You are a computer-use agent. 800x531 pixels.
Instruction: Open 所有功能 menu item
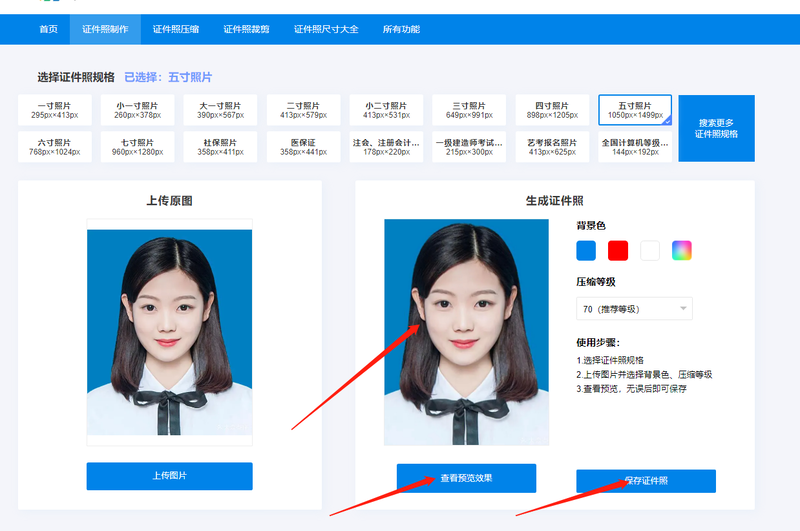point(401,29)
